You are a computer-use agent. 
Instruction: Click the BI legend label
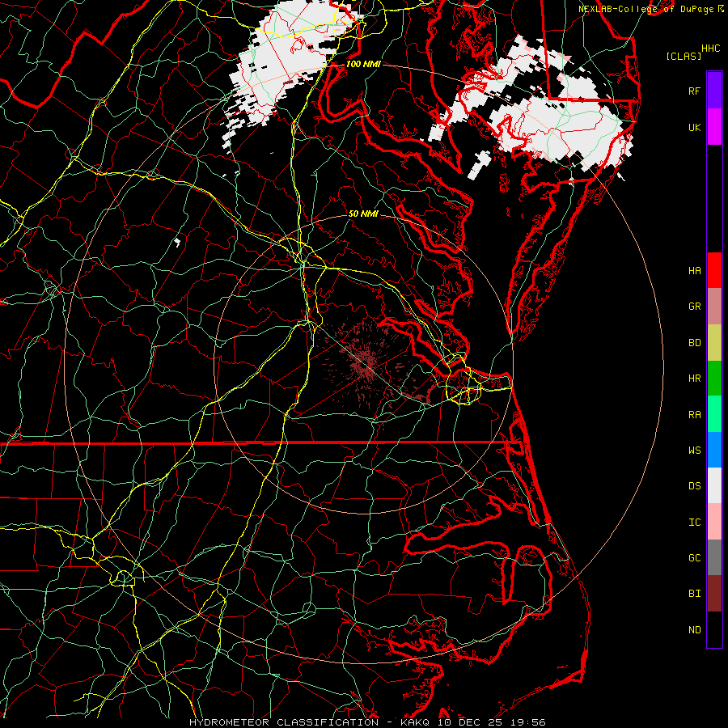[694, 594]
